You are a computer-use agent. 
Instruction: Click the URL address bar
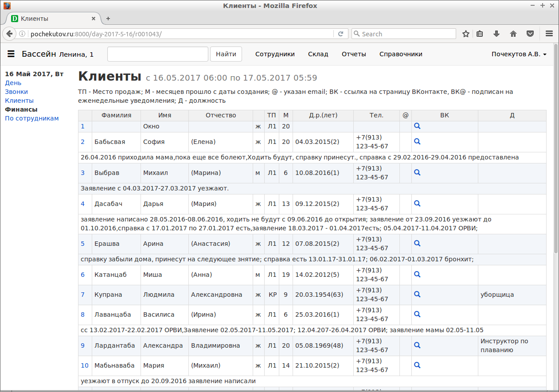click(182, 34)
